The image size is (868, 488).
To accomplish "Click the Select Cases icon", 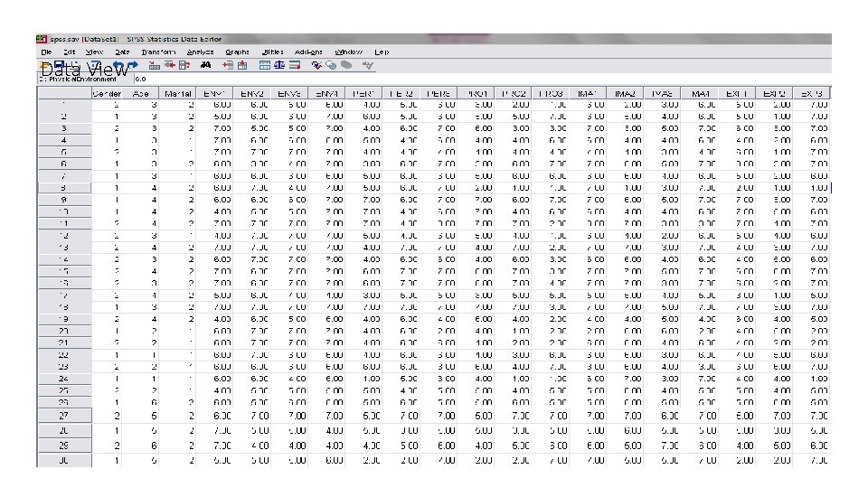I will [x=295, y=65].
